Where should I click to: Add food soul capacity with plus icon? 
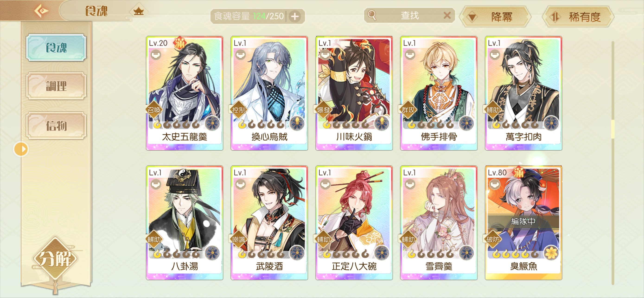coord(295,16)
